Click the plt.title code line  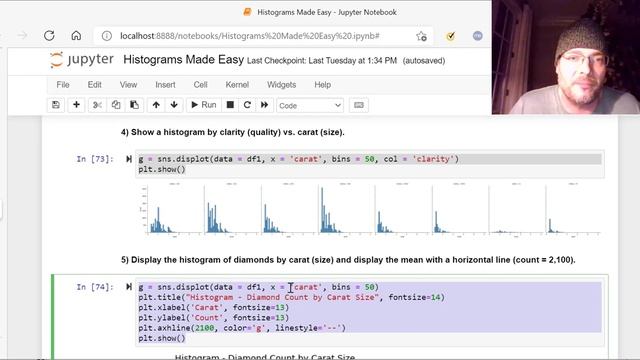[x=291, y=297]
